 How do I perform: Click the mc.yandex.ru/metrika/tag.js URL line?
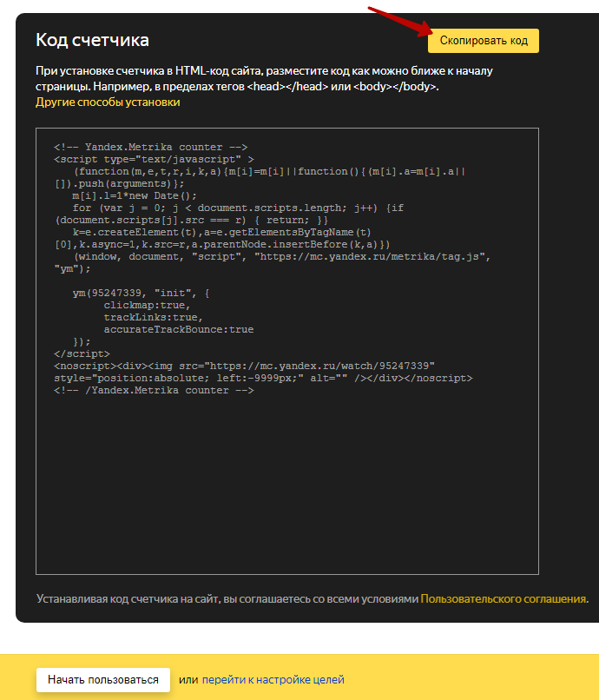pyautogui.click(x=282, y=257)
